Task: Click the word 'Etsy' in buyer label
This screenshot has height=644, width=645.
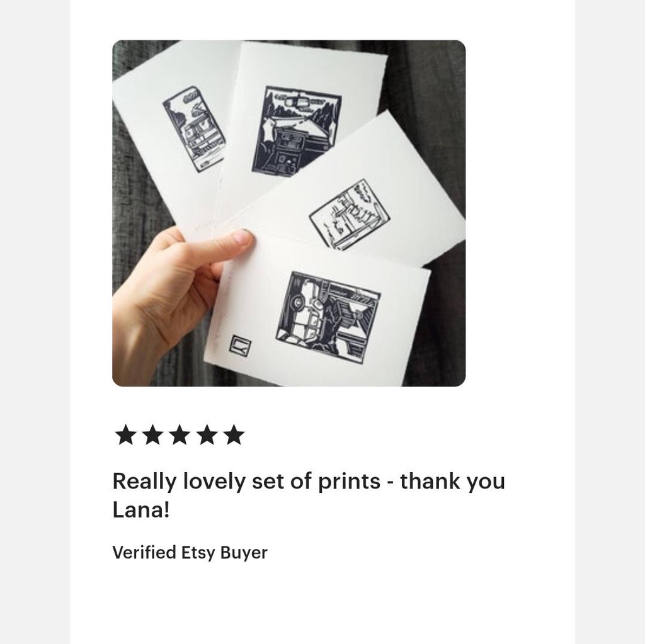Action: (x=198, y=552)
